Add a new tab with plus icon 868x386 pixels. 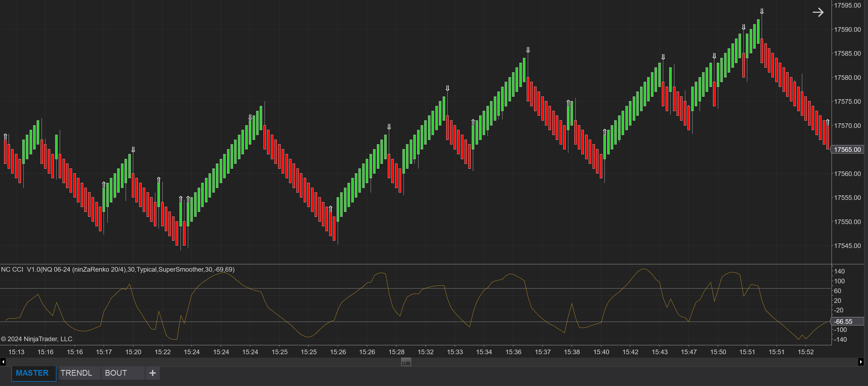(x=153, y=373)
